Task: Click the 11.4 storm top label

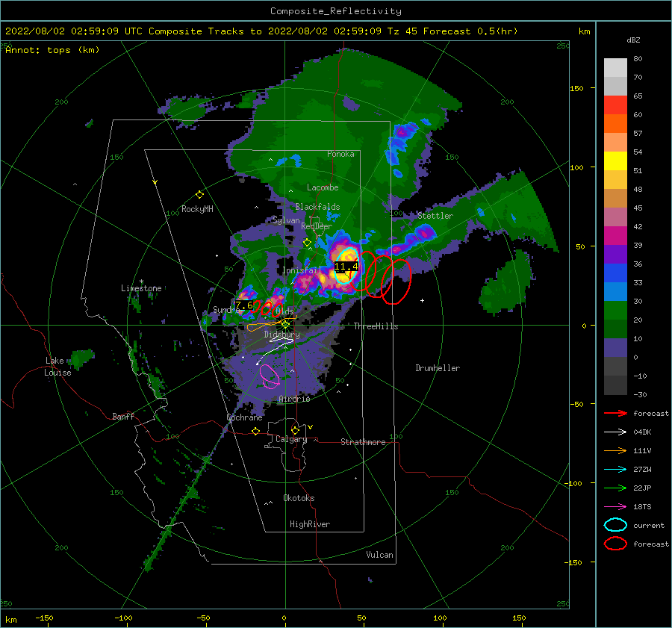Action: 346,267
